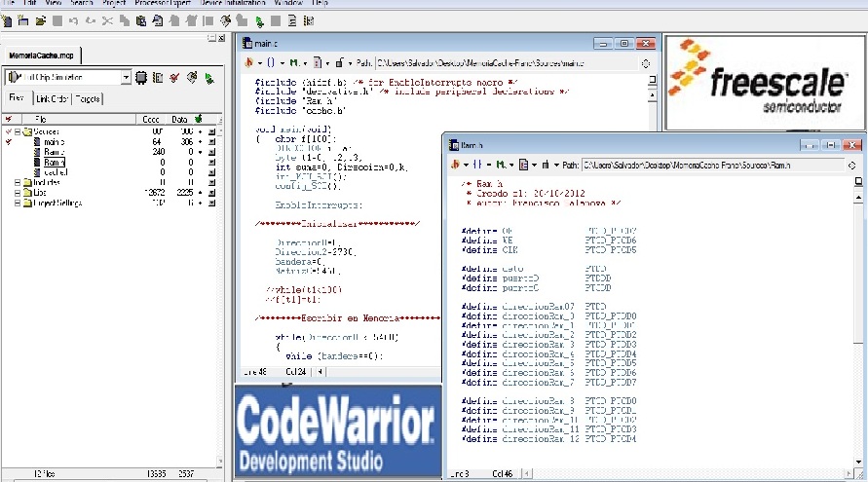Open the Project menu
This screenshot has height=482, width=868.
[114, 4]
